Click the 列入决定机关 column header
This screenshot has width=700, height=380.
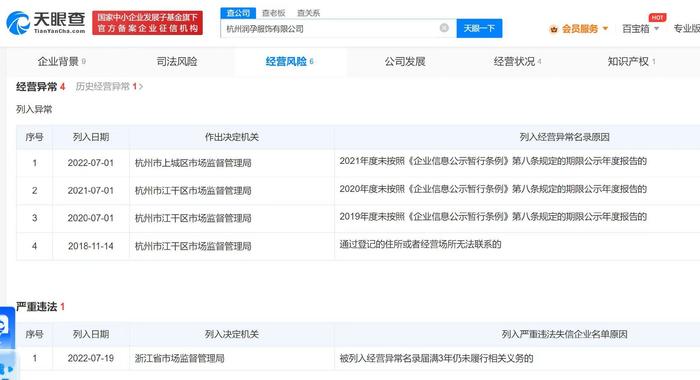click(x=232, y=334)
